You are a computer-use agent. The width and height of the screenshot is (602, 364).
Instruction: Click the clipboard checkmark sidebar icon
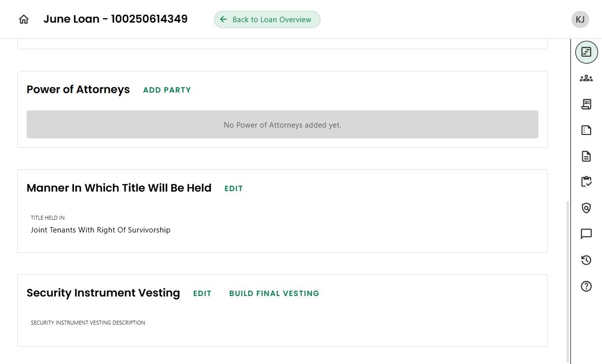(x=586, y=182)
